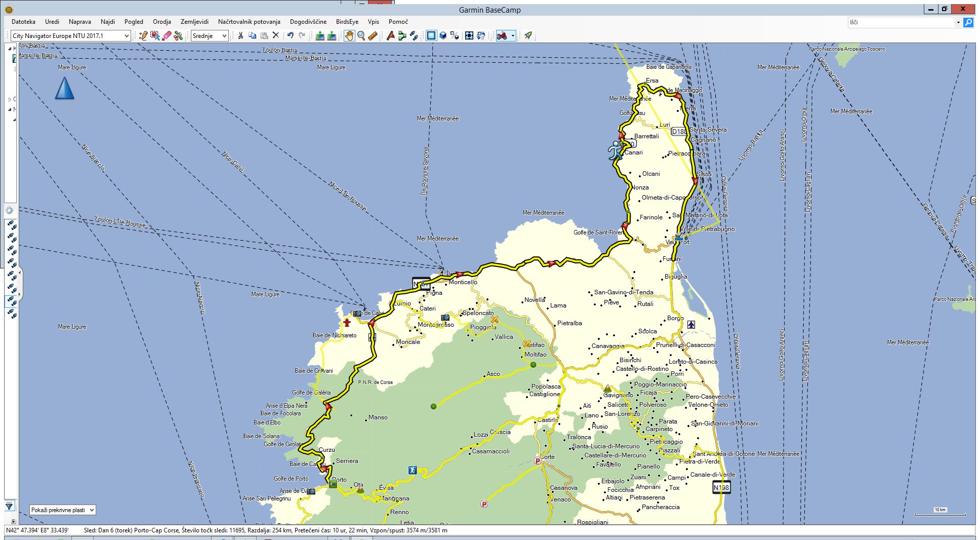Switch to 2D map view
This screenshot has height=540, width=980.
click(431, 35)
